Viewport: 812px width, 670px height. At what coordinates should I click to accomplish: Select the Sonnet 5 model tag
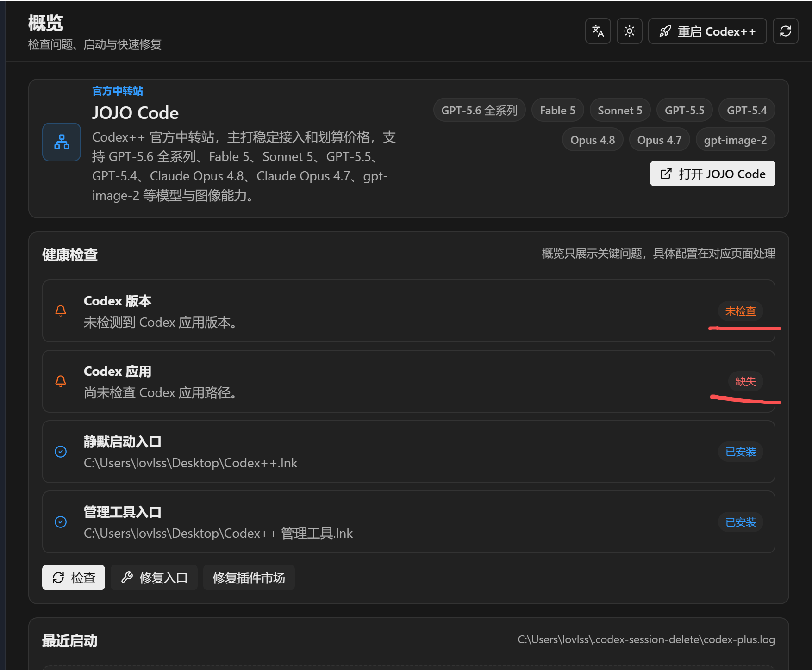[620, 110]
